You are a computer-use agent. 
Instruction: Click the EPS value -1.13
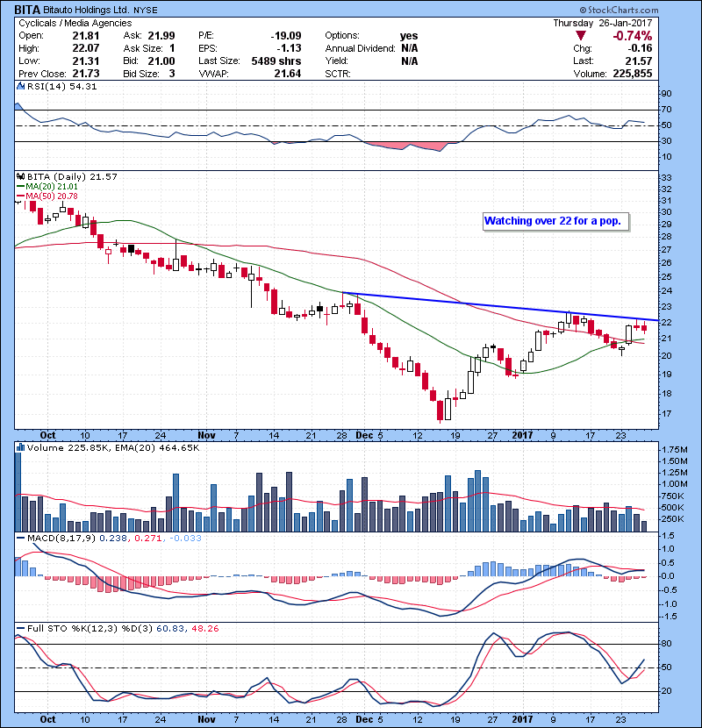coord(289,48)
